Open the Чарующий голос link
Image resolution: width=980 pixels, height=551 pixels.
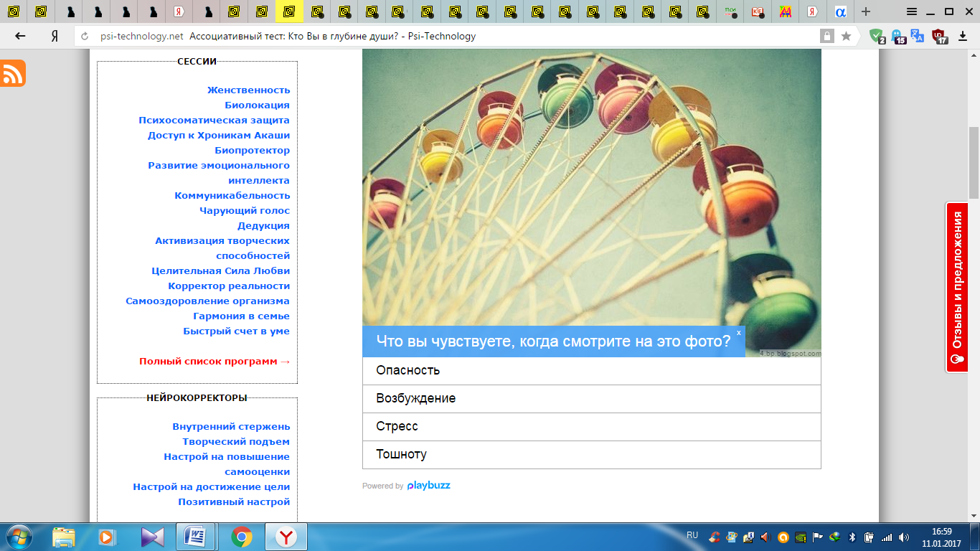point(245,210)
